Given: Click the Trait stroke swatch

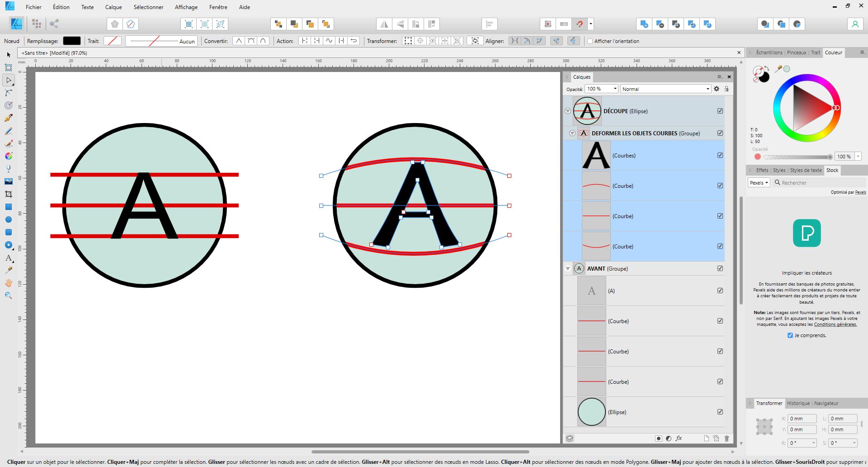Looking at the screenshot, I should coord(113,41).
